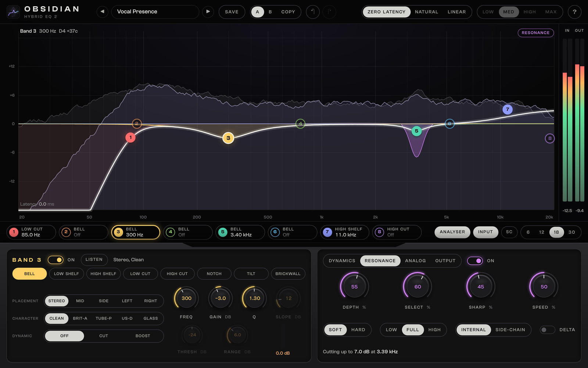Choose Notch filter type
The width and height of the screenshot is (588, 368).
214,274
